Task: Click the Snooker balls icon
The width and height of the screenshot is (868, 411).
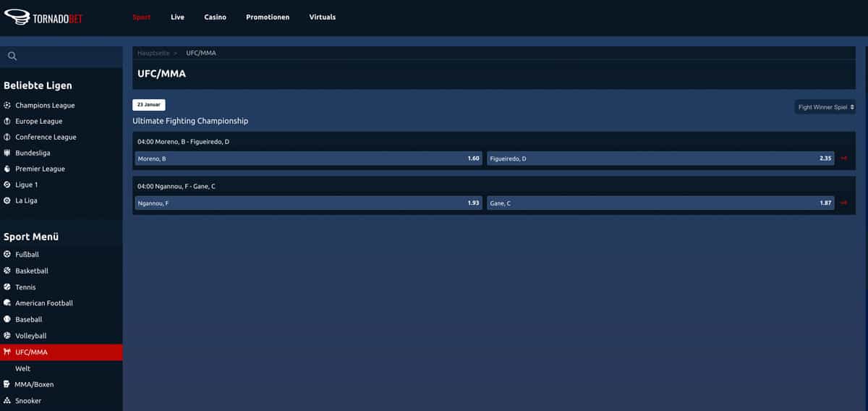Action: click(x=7, y=401)
